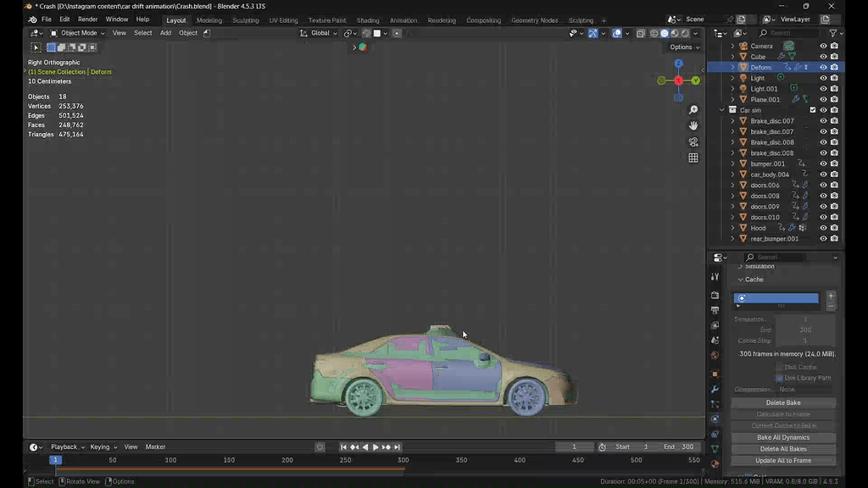Open the Output properties tab

tap(715, 310)
